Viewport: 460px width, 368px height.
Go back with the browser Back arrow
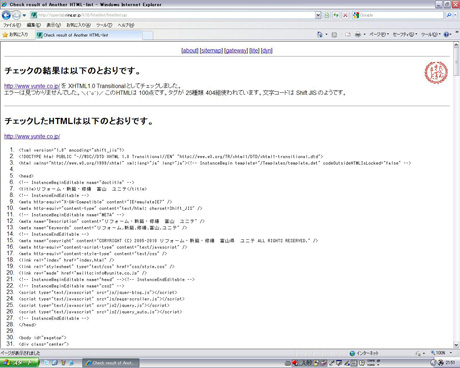6,15
